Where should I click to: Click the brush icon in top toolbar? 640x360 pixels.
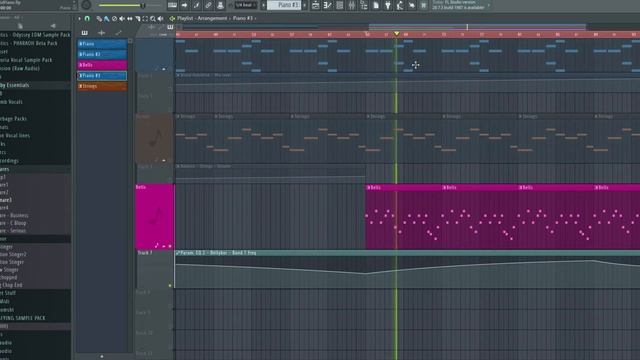pyautogui.click(x=196, y=5)
